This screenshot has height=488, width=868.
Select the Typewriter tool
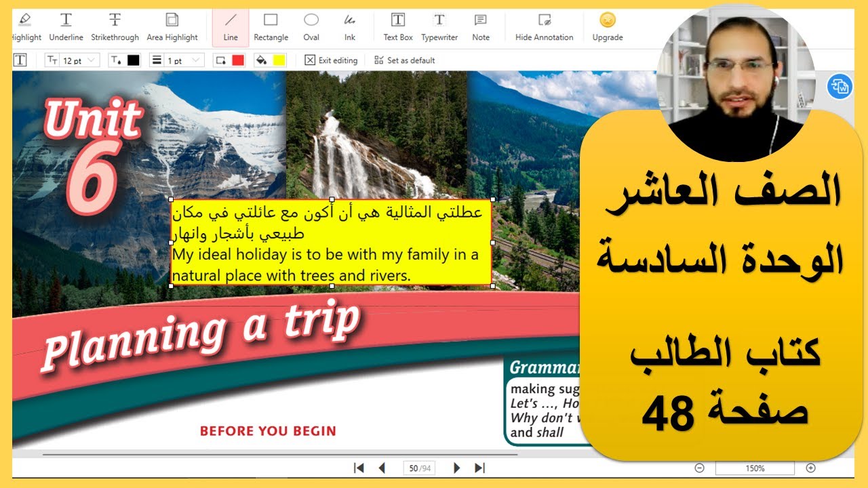pos(439,27)
